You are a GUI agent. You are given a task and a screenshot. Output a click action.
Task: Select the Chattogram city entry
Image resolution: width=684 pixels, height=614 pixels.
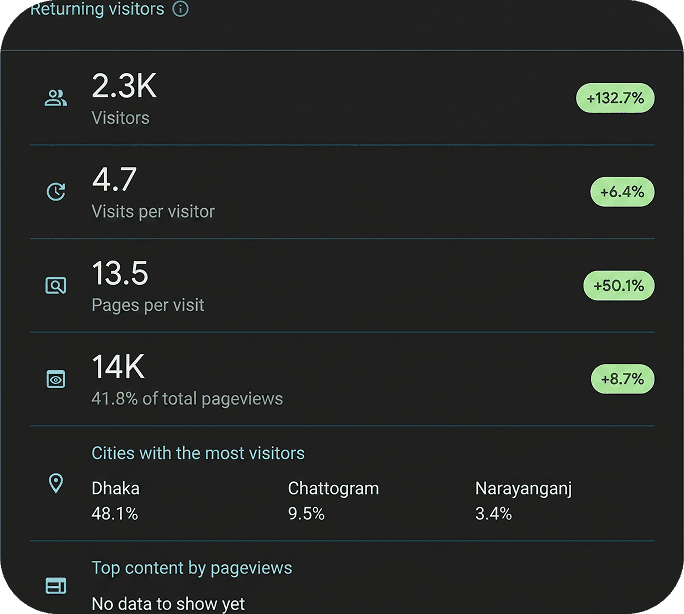tap(333, 501)
